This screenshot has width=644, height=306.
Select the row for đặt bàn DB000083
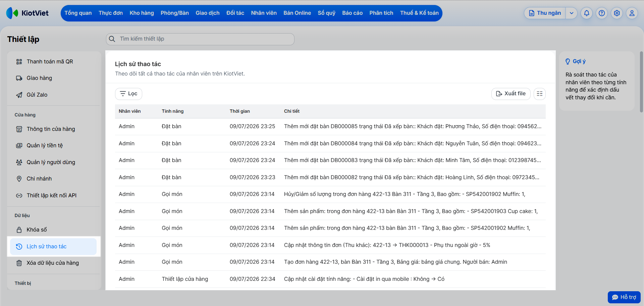tap(330, 160)
